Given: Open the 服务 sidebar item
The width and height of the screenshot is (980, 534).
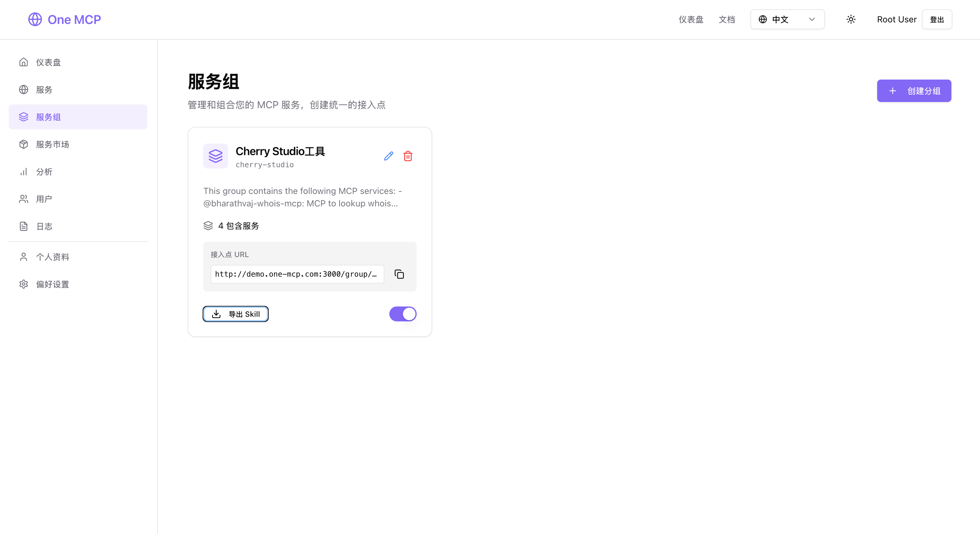Looking at the screenshot, I should tap(78, 90).
